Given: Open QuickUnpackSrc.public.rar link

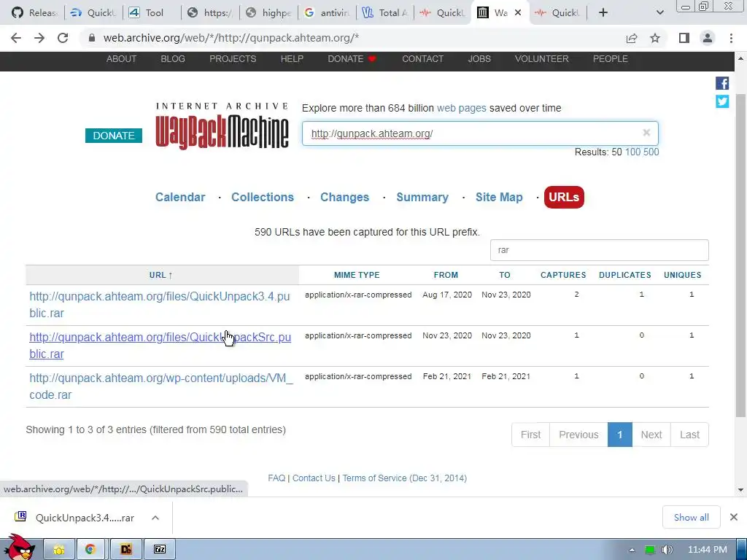Looking at the screenshot, I should point(160,346).
